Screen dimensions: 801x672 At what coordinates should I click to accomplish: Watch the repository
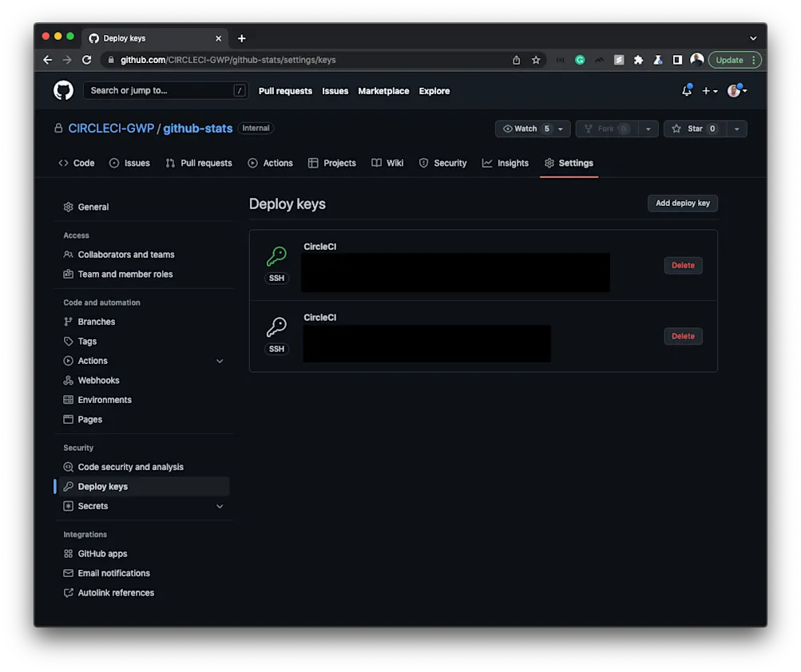[x=527, y=128]
